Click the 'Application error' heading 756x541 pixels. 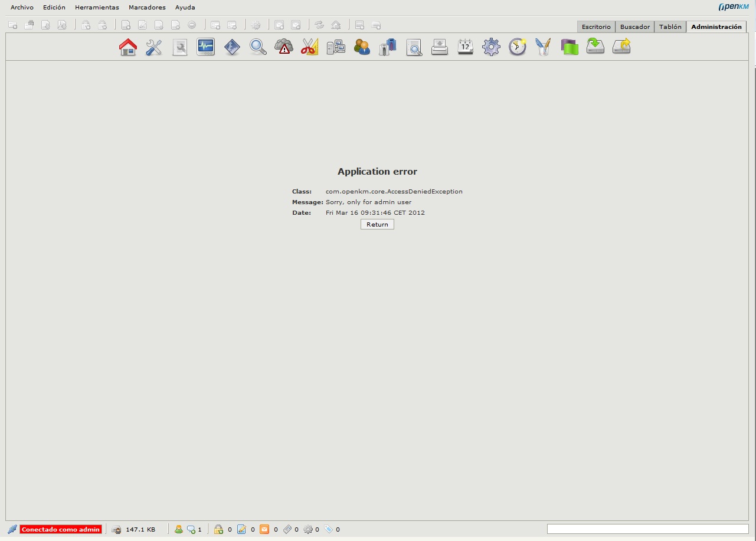377,172
